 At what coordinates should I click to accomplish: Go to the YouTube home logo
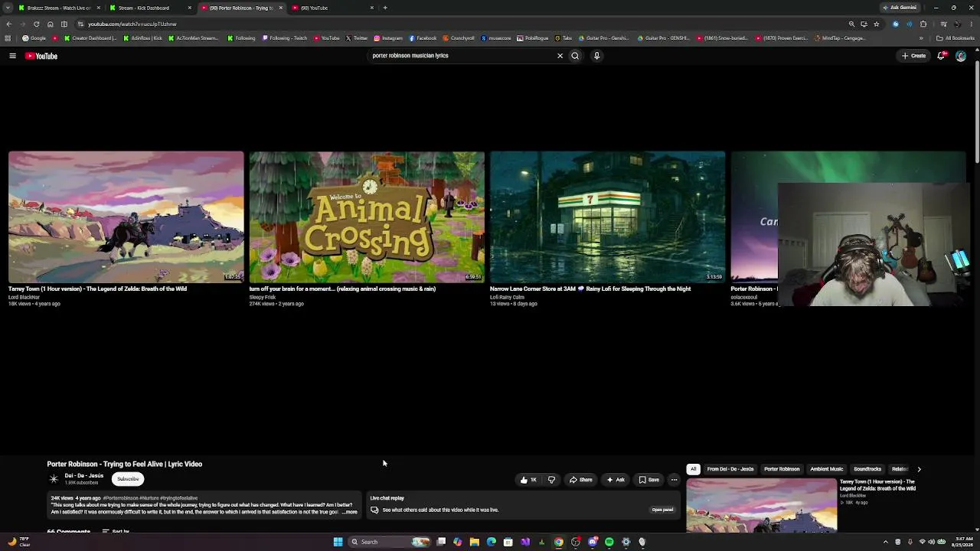41,56
